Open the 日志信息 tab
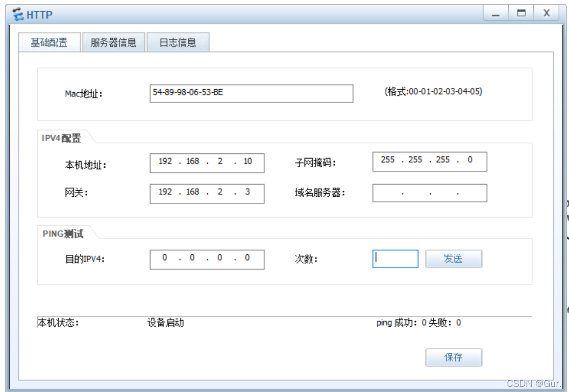The width and height of the screenshot is (569, 392). [178, 42]
